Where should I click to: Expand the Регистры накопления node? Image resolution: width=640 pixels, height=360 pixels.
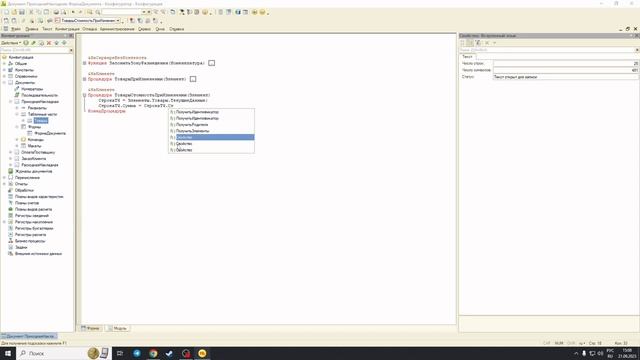(4, 222)
